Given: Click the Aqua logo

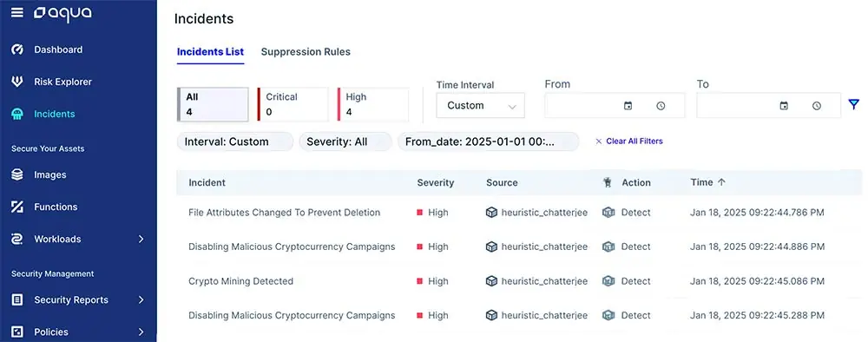Looking at the screenshot, I should [x=62, y=13].
